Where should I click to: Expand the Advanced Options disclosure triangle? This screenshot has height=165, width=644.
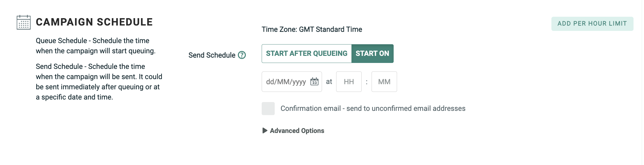[x=265, y=131]
